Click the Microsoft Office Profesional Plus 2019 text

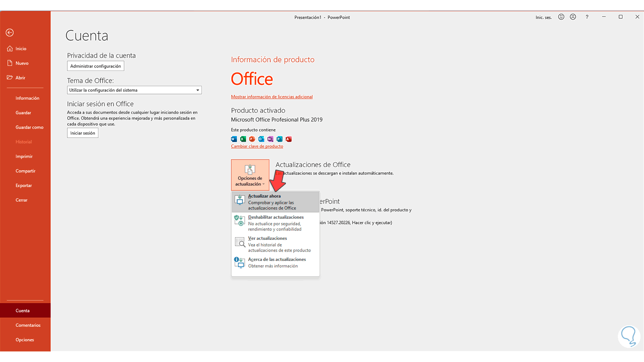click(x=277, y=120)
